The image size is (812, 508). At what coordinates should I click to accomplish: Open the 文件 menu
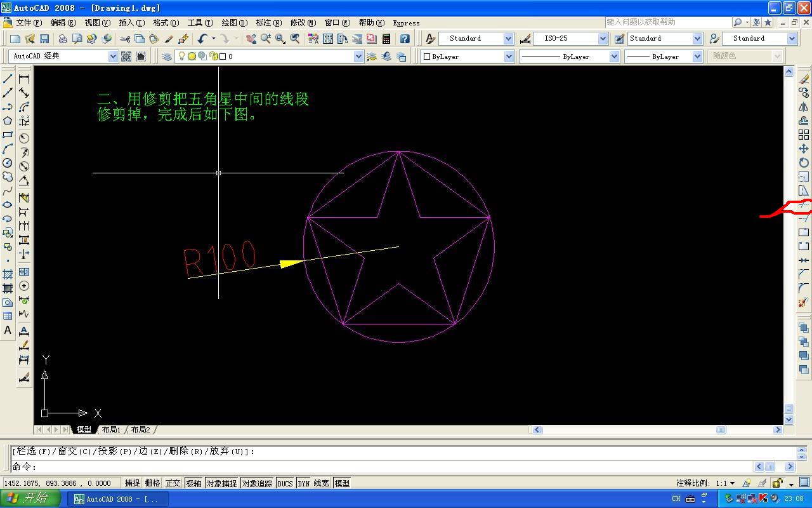point(29,23)
